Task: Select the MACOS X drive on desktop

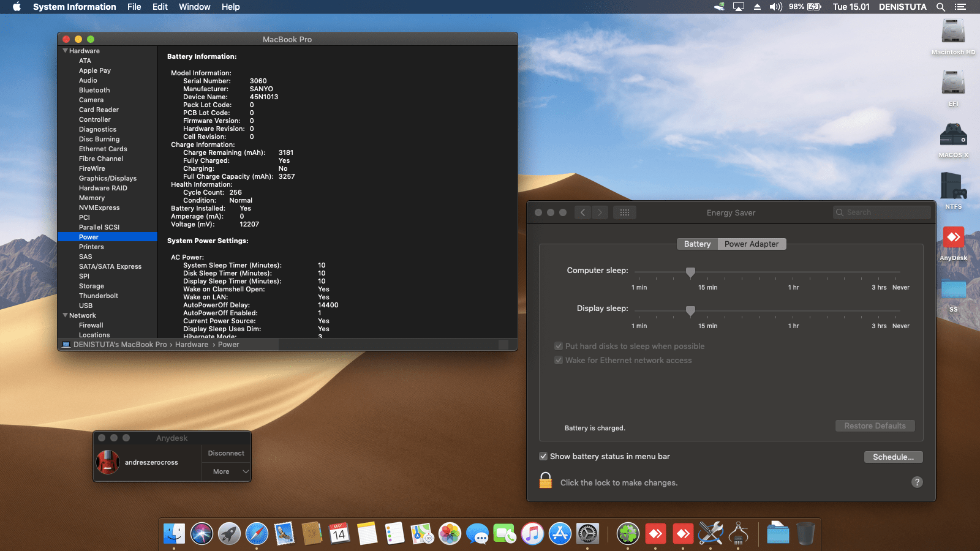Action: (x=953, y=140)
